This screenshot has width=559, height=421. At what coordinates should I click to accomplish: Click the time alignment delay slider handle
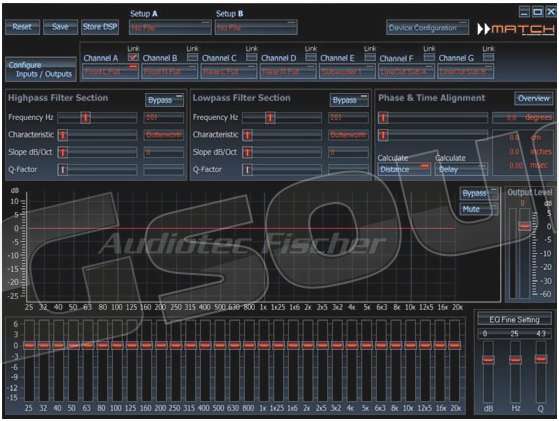[x=383, y=135]
